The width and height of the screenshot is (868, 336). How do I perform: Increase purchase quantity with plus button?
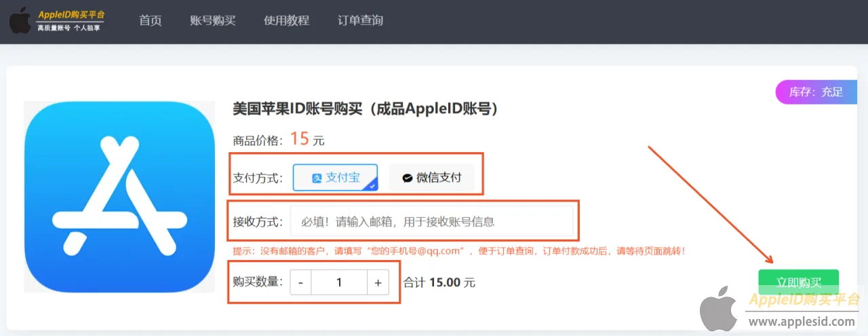[x=378, y=282]
